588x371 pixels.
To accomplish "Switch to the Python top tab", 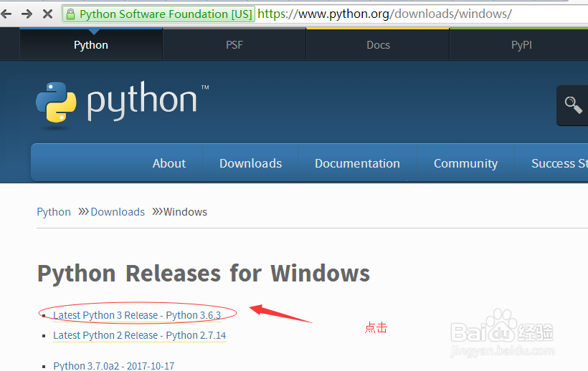I will pos(91,45).
